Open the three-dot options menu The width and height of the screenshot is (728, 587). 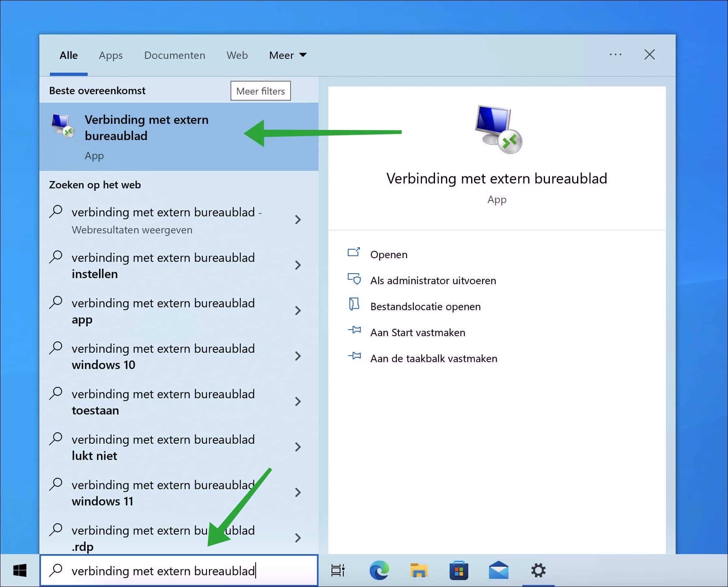coord(616,54)
